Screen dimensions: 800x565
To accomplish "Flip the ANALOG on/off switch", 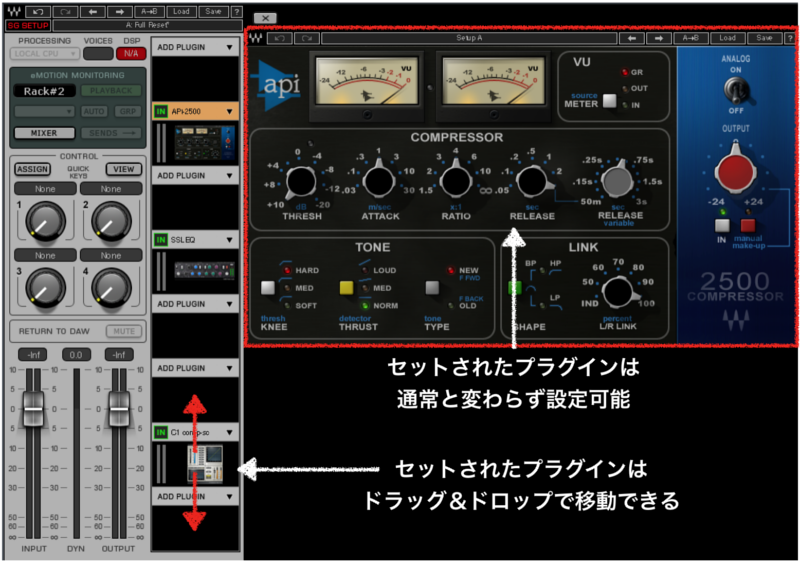I will point(735,91).
